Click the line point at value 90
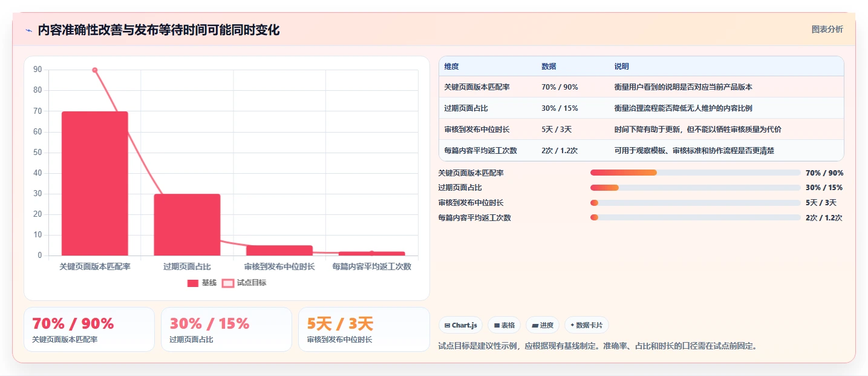Viewport: 868px width, 376px height. (95, 70)
